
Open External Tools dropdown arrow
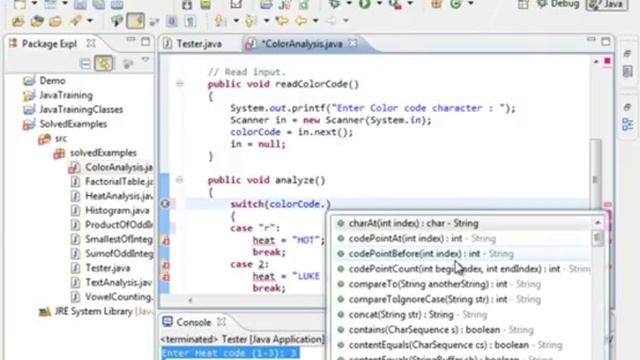tap(410, 4)
